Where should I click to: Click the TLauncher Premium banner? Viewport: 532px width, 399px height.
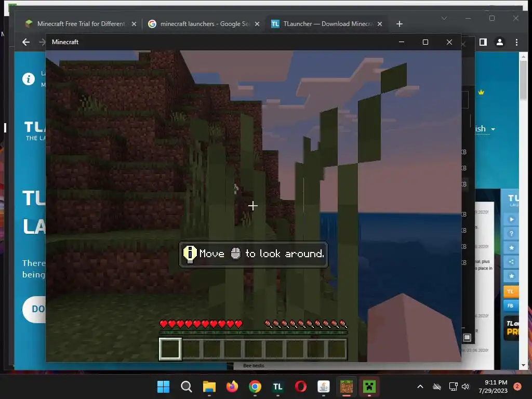(511, 328)
